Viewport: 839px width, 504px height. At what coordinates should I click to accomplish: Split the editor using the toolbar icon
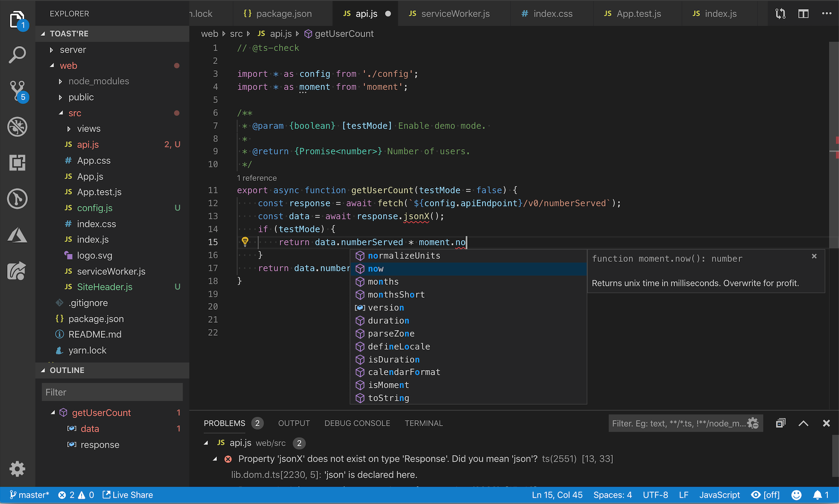click(803, 13)
